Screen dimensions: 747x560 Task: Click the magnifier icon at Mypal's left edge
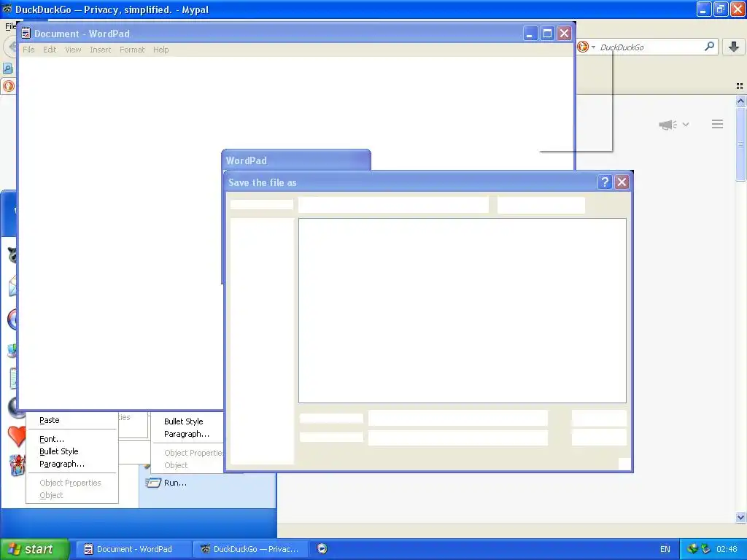pyautogui.click(x=7, y=69)
